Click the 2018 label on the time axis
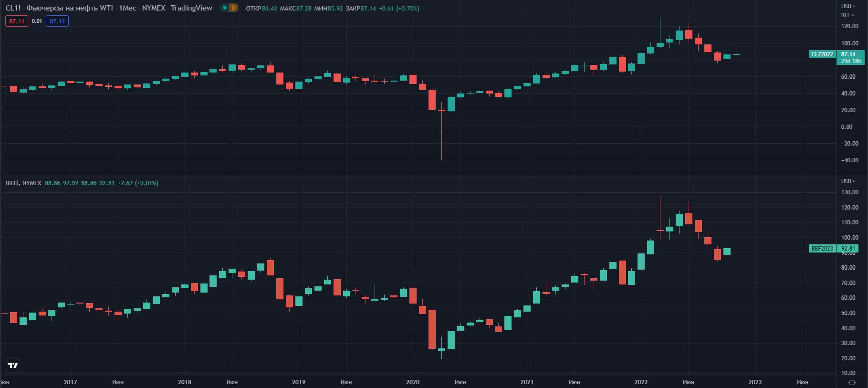 185,382
